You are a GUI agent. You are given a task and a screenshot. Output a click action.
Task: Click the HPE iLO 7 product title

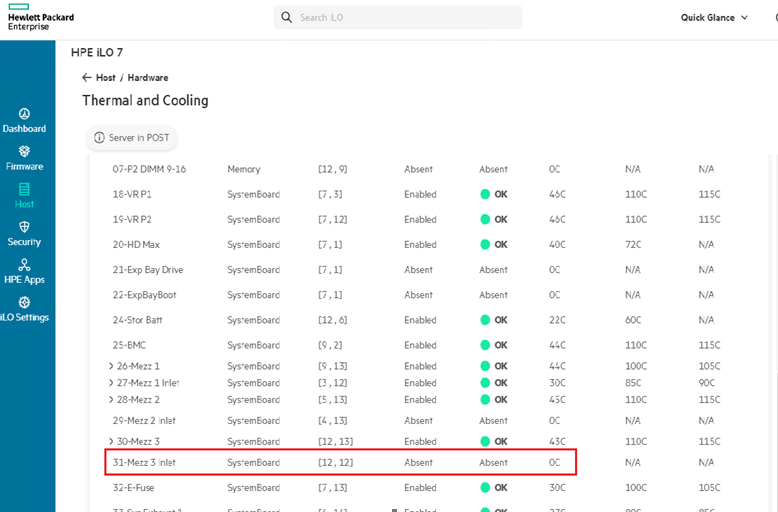click(x=97, y=53)
